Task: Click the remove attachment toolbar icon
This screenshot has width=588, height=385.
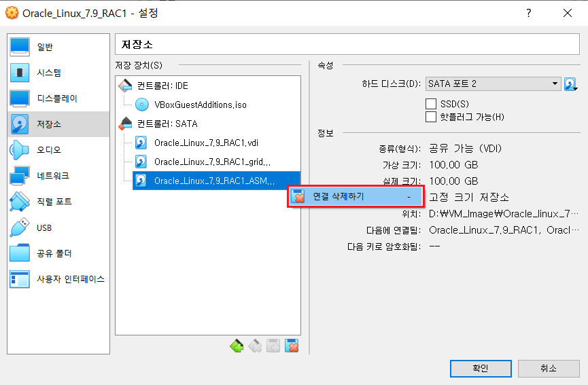Action: click(292, 346)
